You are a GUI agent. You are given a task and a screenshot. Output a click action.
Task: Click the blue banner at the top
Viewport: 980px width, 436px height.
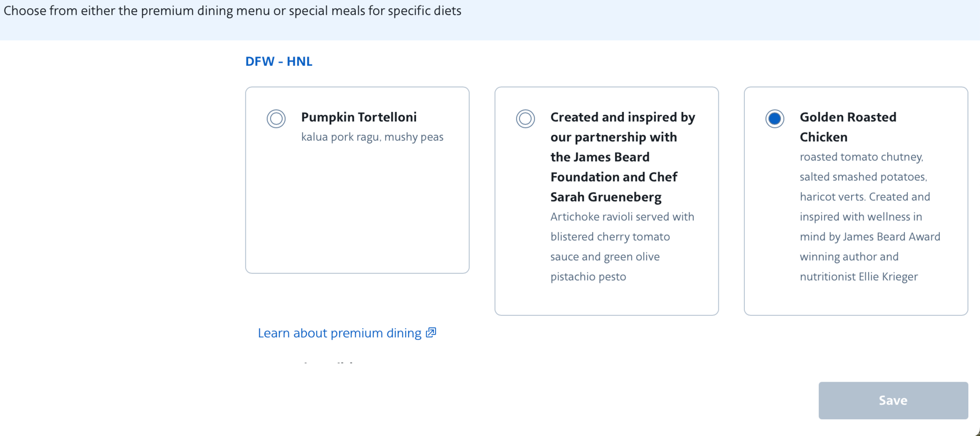(x=490, y=20)
